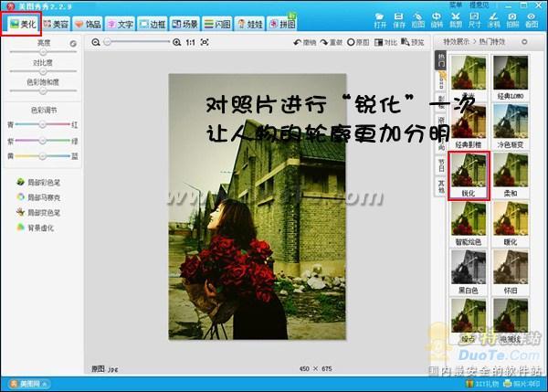The image size is (548, 392).
Task: Apply the 锐化 sharpen effect thumbnail
Action: coord(469,174)
